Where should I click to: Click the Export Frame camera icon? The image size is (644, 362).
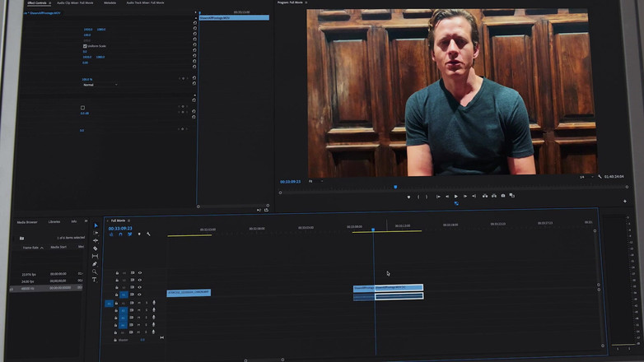[x=503, y=196]
